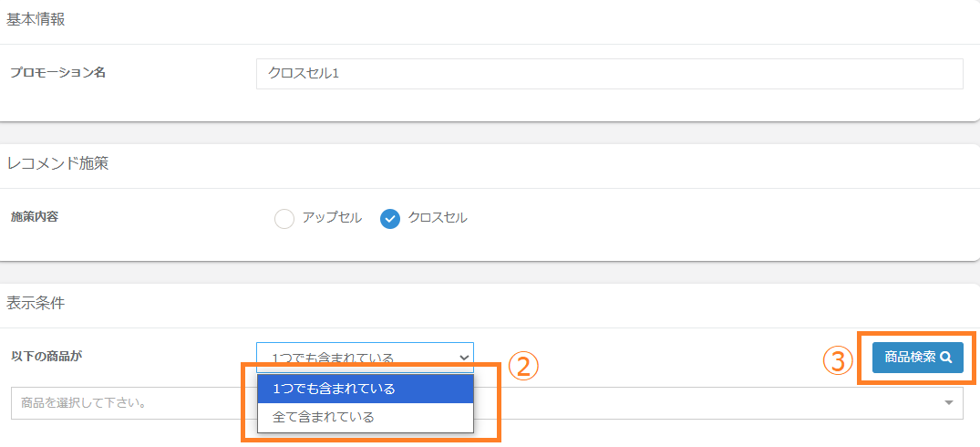
Task: Focus the プロモーション名 text field
Action: (609, 74)
